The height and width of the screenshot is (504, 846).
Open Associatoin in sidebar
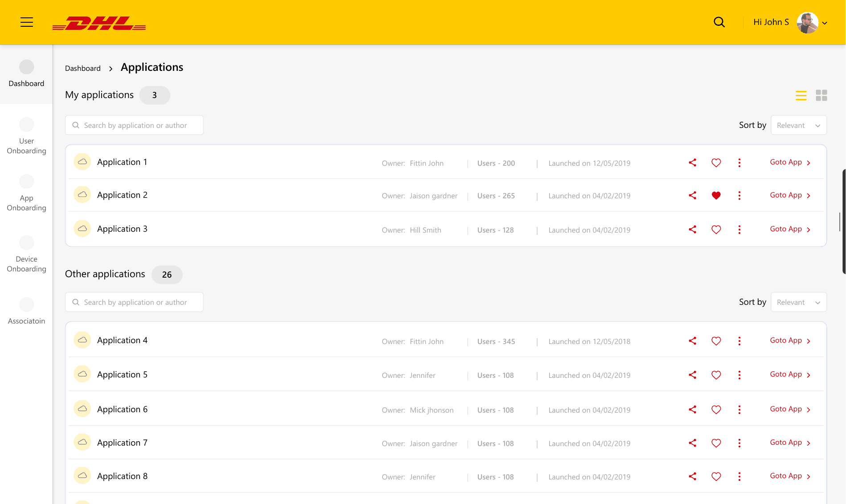click(26, 311)
